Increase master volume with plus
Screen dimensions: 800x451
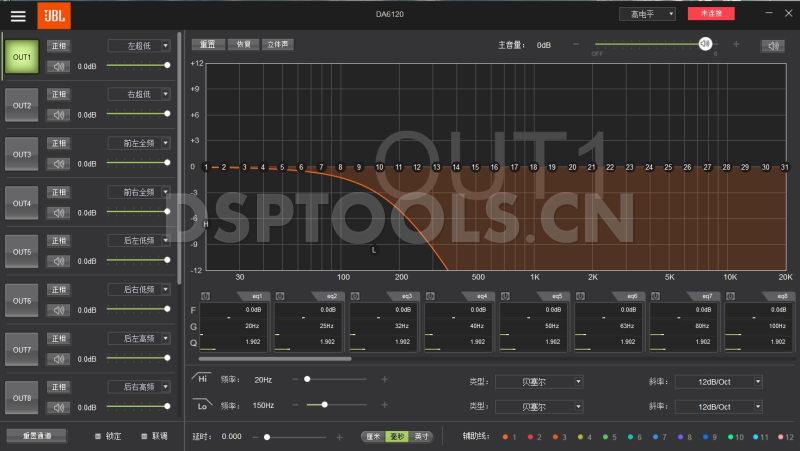pos(736,44)
